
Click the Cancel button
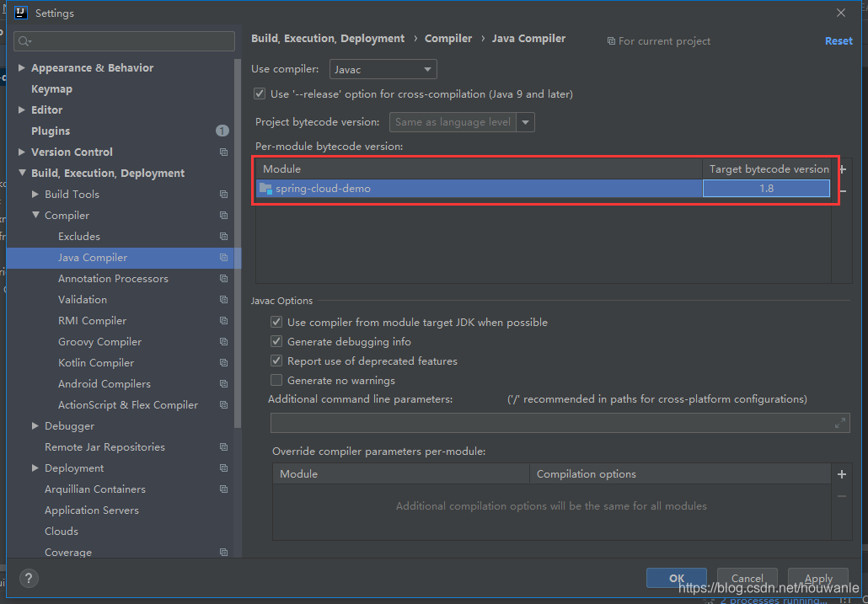747,578
